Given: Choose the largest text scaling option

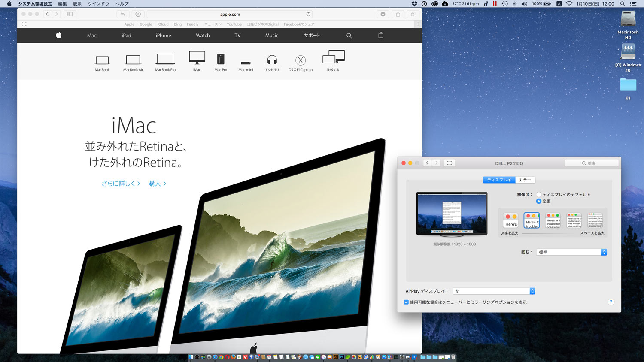Looking at the screenshot, I should tap(511, 220).
